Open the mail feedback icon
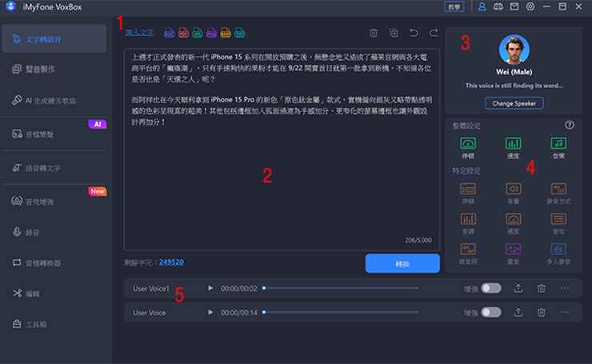Screen dimensions: 592x364 pyautogui.click(x=514, y=6)
